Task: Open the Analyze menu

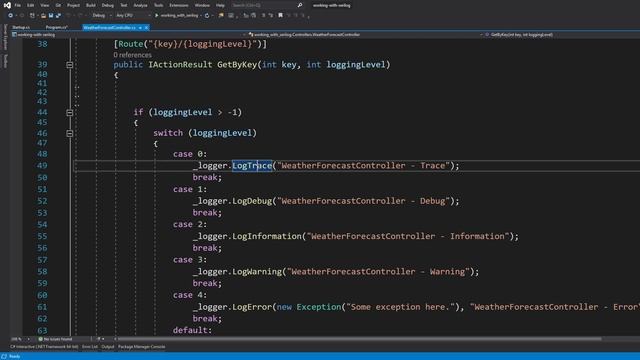Action: [140, 5]
